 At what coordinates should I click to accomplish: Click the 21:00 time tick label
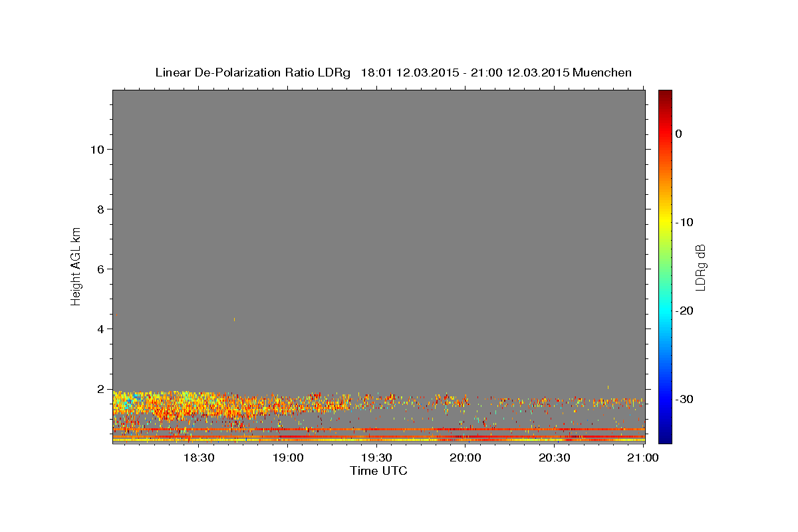(x=644, y=458)
